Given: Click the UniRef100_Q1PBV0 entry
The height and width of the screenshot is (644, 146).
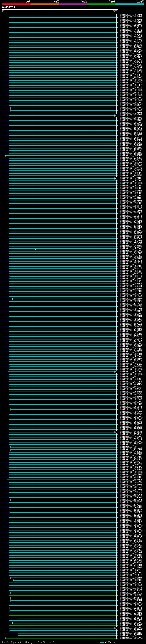Looking at the screenshot, I should (x=131, y=115).
